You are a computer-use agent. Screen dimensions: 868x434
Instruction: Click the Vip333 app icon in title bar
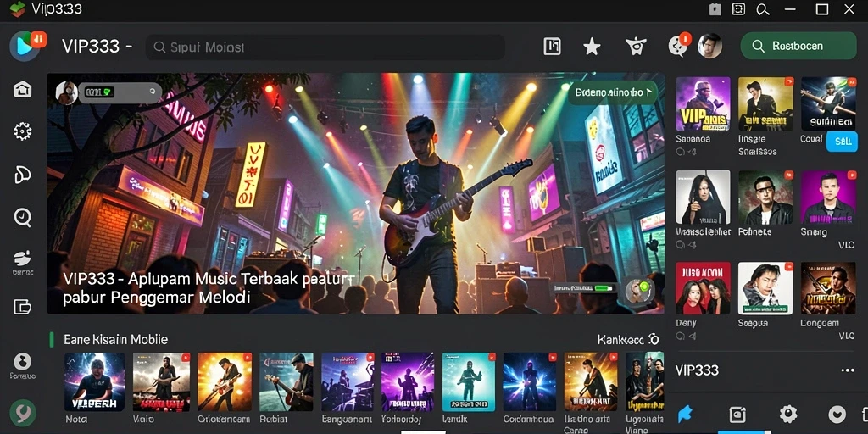pos(18,8)
